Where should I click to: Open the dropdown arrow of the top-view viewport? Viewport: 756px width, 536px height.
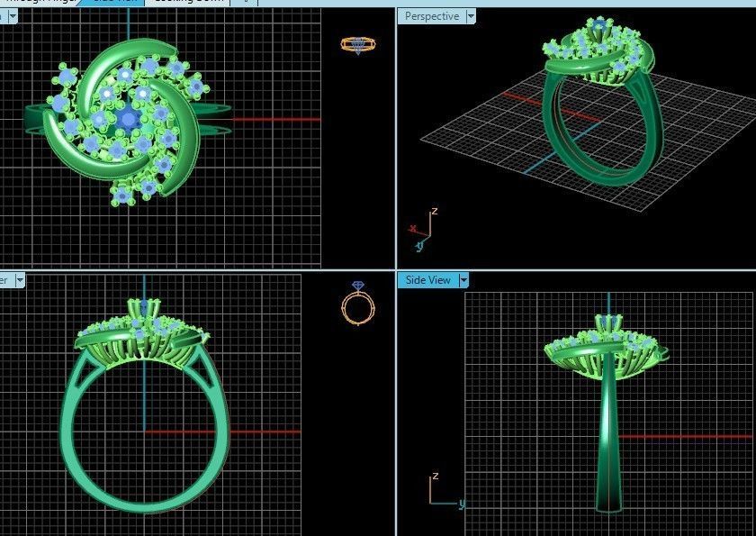[x=13, y=16]
